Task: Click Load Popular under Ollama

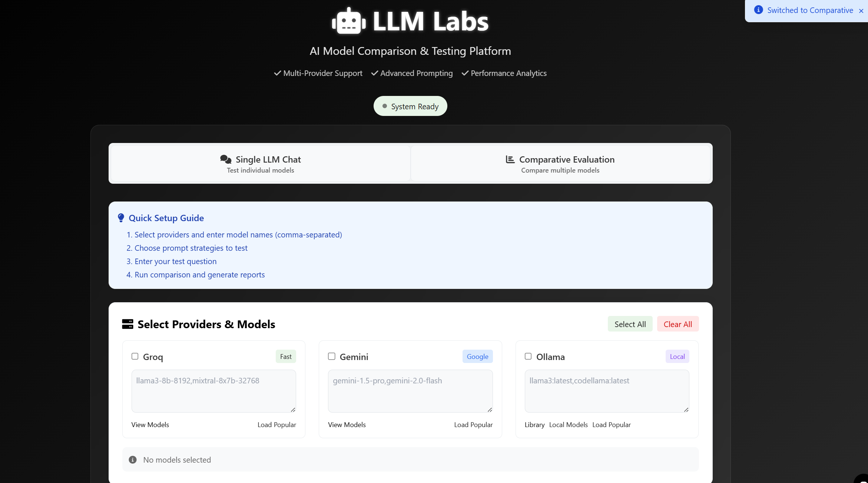Action: (x=612, y=425)
